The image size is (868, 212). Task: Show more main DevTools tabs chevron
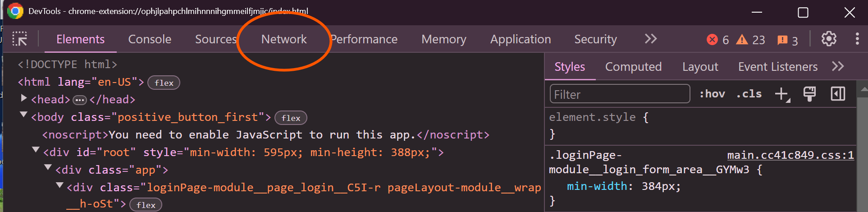pyautogui.click(x=650, y=39)
